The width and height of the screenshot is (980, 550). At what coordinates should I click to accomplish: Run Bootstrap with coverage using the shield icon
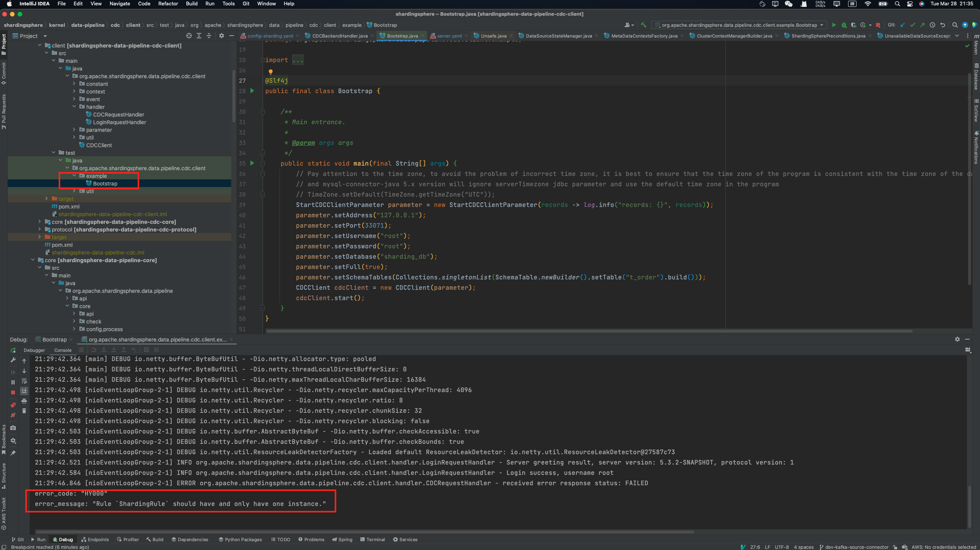pyautogui.click(x=854, y=25)
